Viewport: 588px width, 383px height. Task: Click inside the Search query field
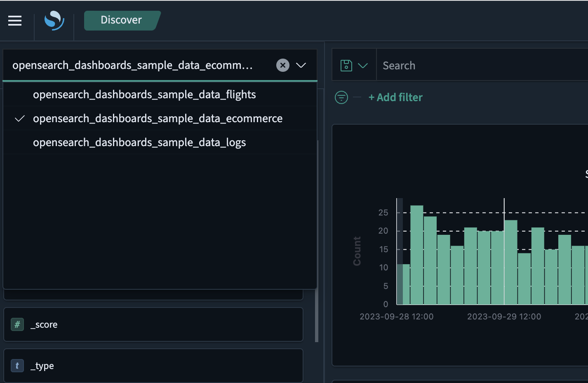tap(454, 65)
